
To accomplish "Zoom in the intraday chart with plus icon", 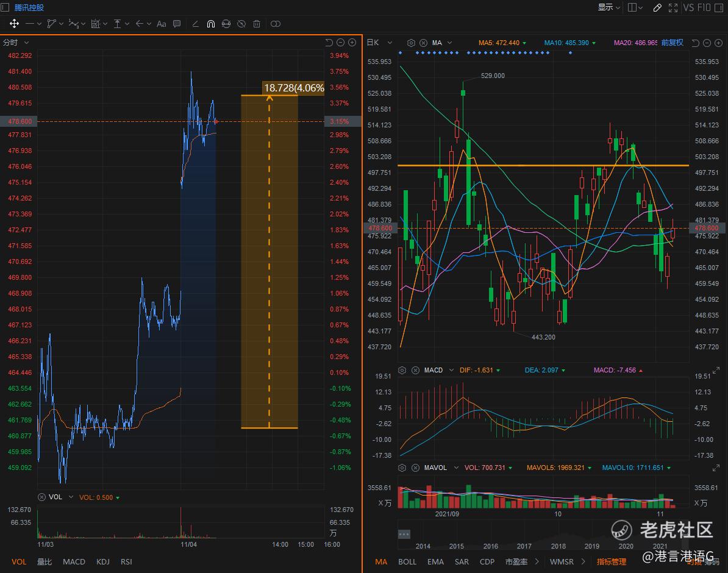I will (x=352, y=43).
